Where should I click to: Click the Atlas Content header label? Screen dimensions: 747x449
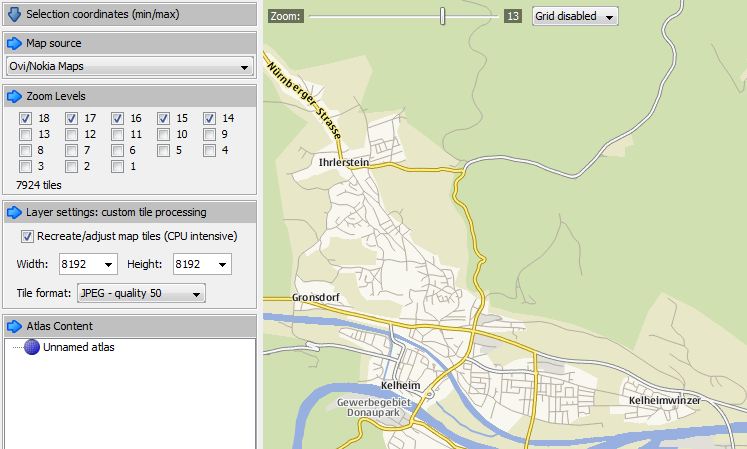click(60, 327)
